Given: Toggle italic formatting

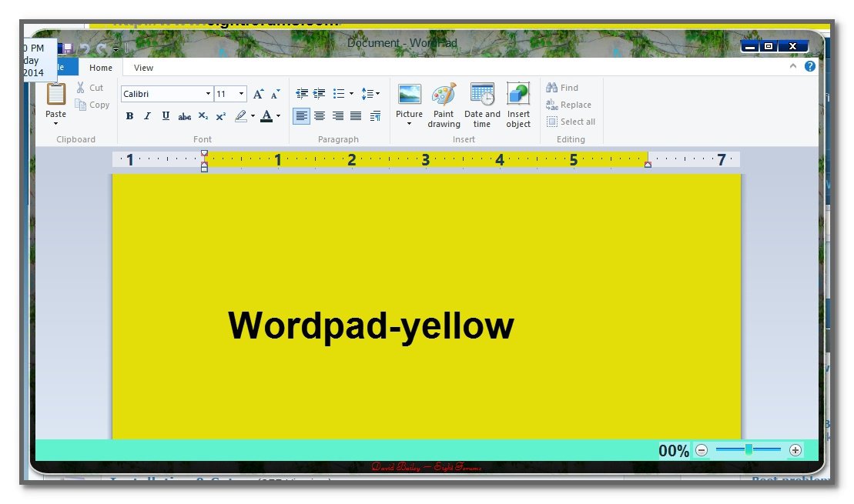Looking at the screenshot, I should pyautogui.click(x=147, y=116).
